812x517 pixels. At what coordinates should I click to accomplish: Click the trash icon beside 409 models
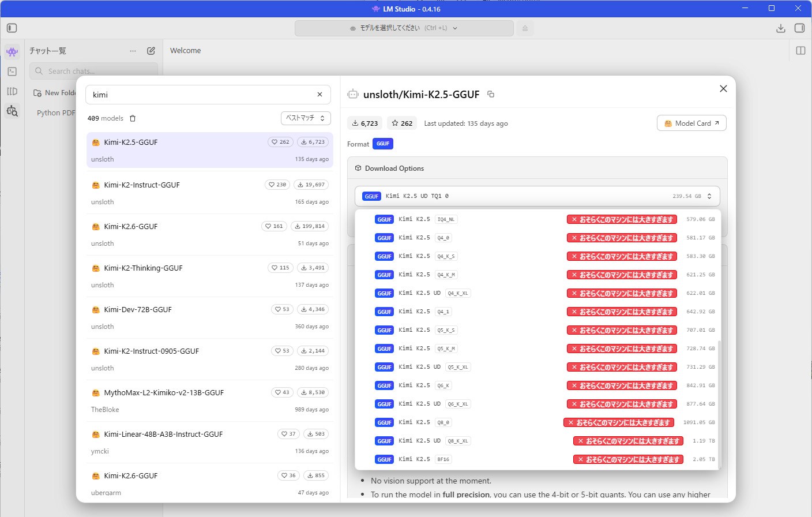pos(133,118)
